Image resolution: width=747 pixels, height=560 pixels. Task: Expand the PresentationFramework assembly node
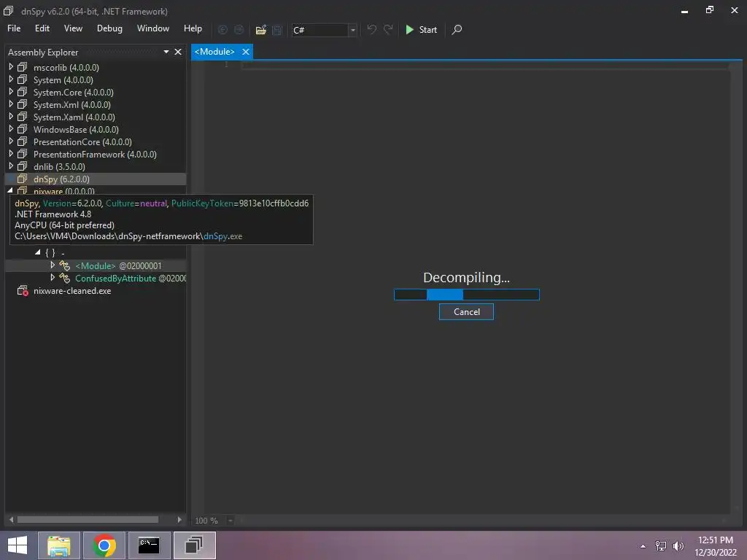[11, 154]
